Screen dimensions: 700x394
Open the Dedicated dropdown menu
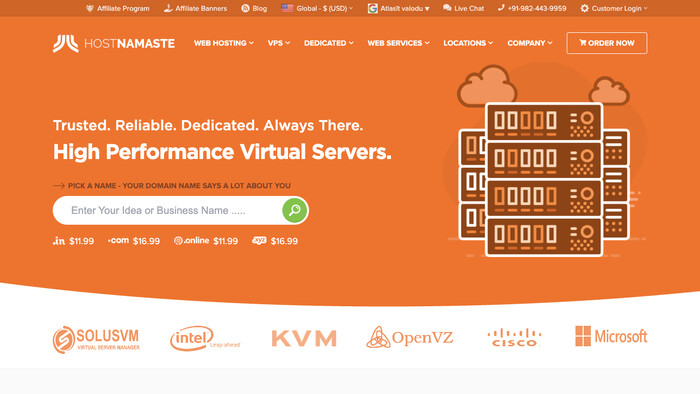(329, 43)
